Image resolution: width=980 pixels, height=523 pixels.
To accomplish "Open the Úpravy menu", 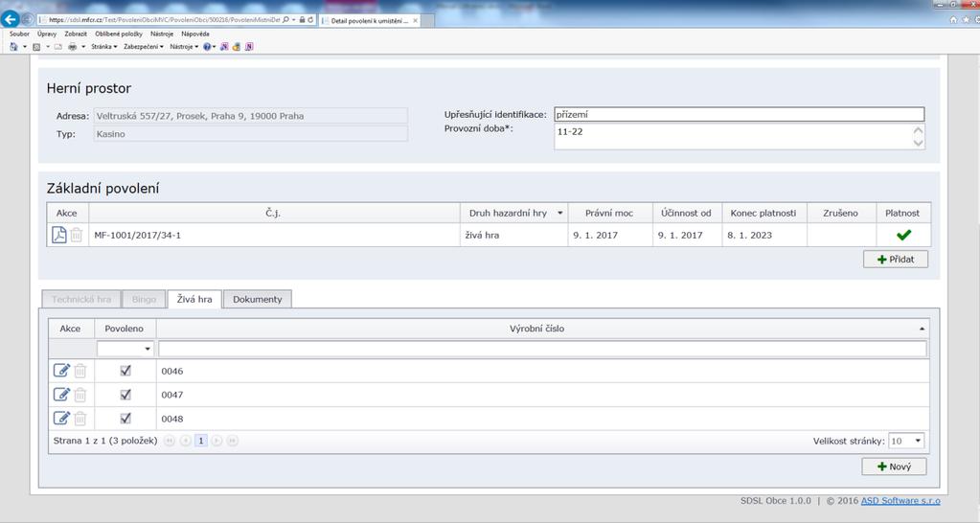I will (47, 34).
